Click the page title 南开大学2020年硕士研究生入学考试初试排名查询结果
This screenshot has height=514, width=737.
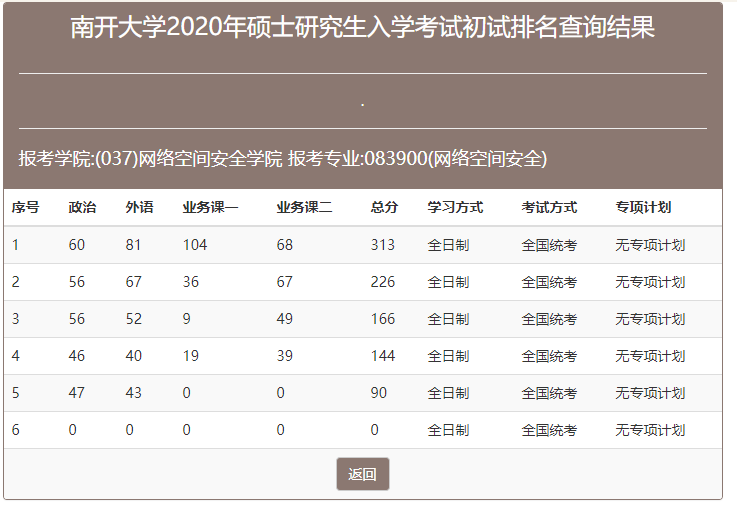point(362,27)
